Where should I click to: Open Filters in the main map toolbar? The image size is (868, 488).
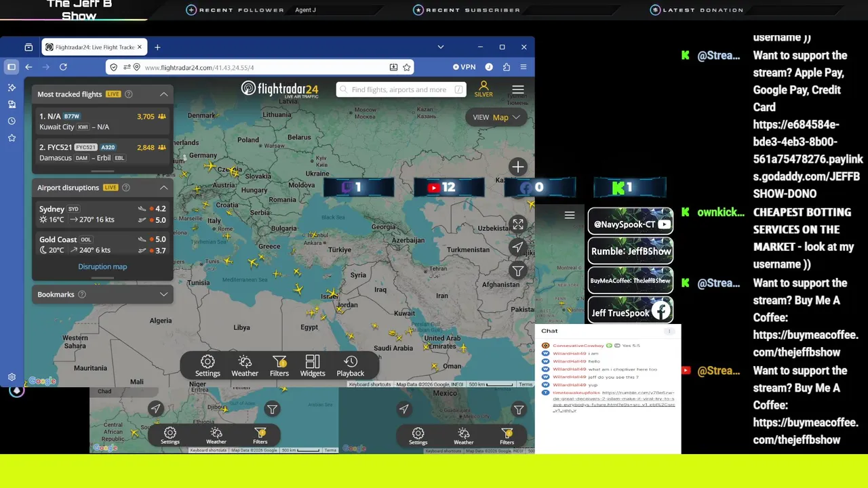279,365
